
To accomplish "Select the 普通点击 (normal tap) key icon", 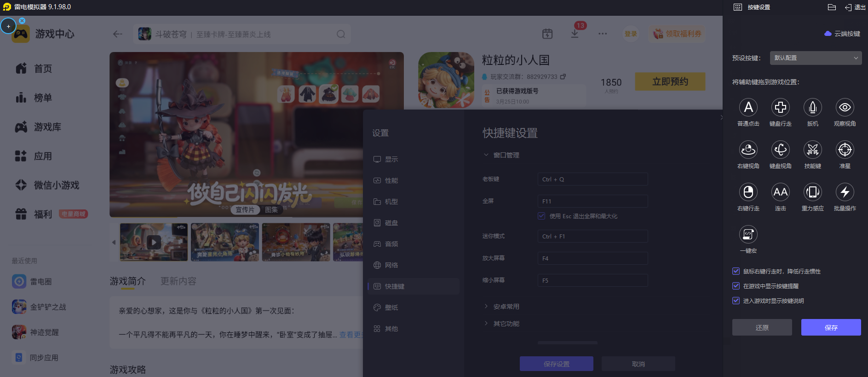I will click(x=748, y=107).
